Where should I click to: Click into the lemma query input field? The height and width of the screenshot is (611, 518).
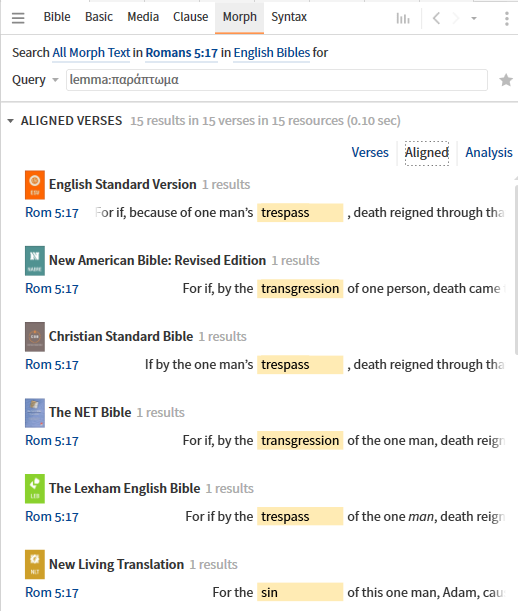point(277,80)
